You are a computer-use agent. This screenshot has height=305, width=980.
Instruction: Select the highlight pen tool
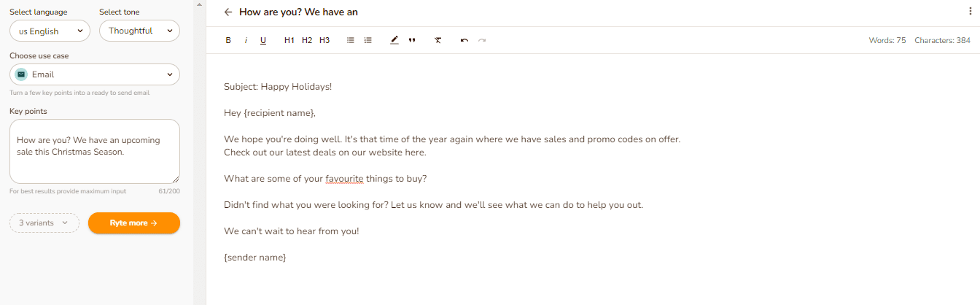394,40
